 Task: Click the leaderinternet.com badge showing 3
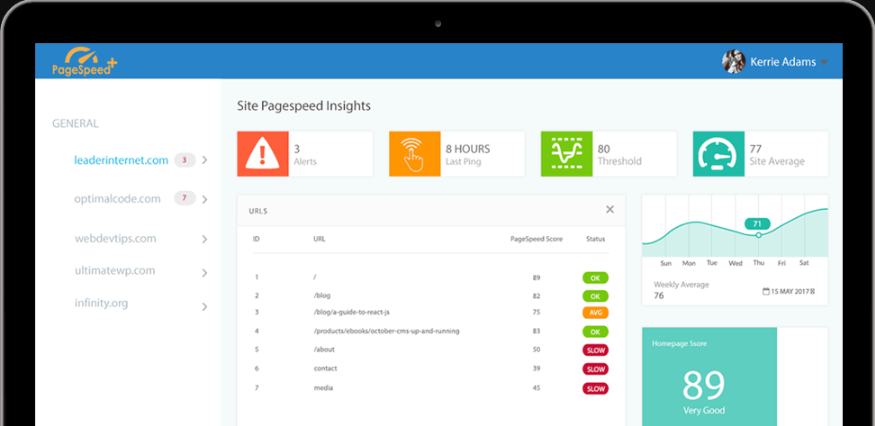click(x=185, y=160)
